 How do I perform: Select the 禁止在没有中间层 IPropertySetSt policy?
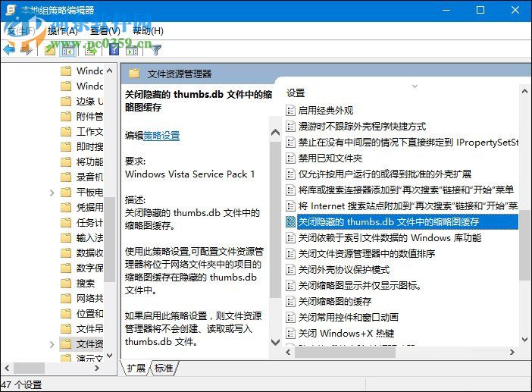point(408,143)
